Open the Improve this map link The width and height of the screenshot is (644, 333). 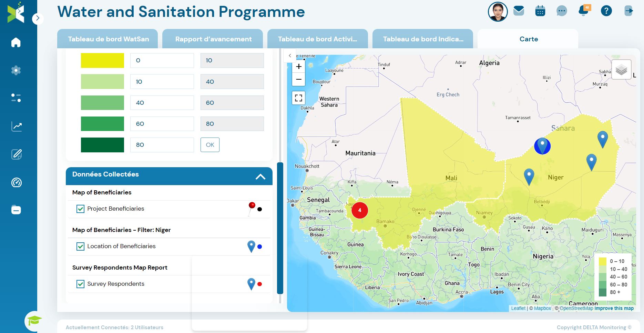coord(614,308)
